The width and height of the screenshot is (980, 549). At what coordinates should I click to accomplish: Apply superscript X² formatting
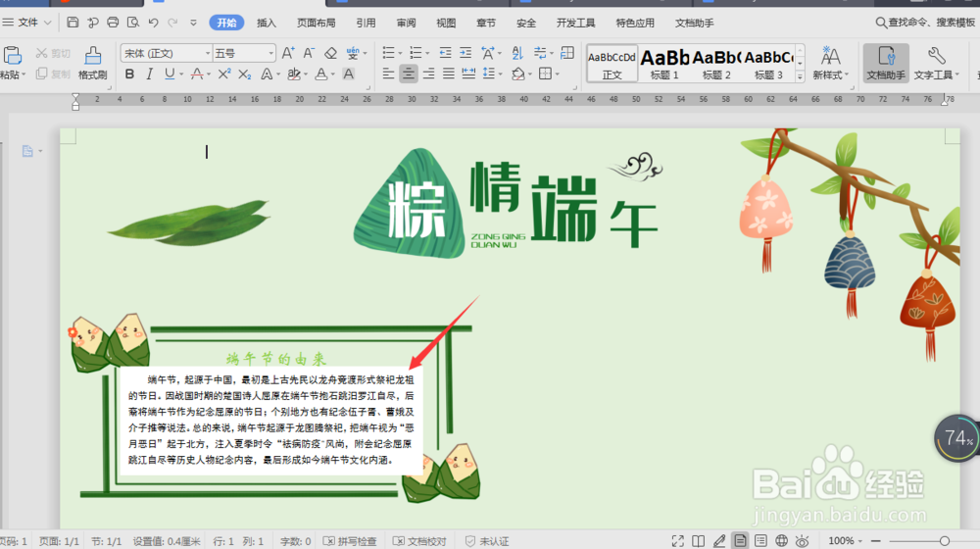click(x=224, y=75)
